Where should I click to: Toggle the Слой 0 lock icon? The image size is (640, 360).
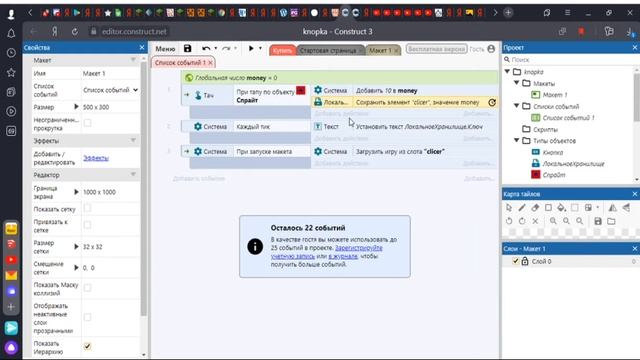coord(525,261)
